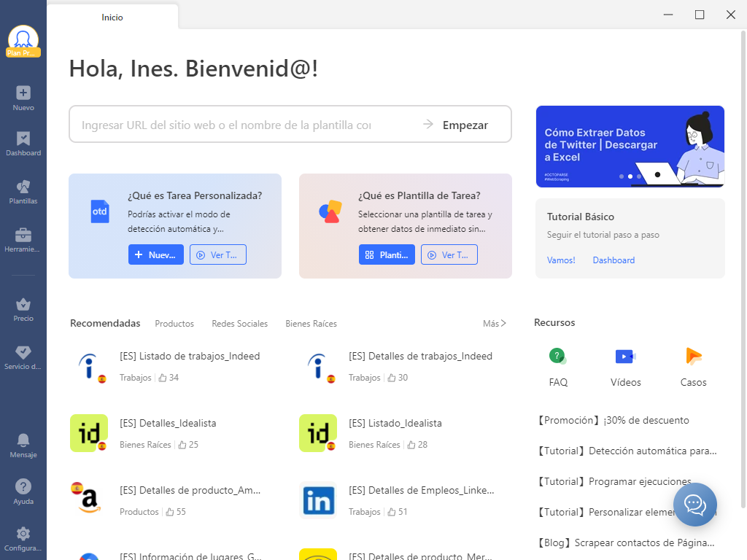Select the second banner carousel dot
The height and width of the screenshot is (560, 747).
pyautogui.click(x=630, y=176)
